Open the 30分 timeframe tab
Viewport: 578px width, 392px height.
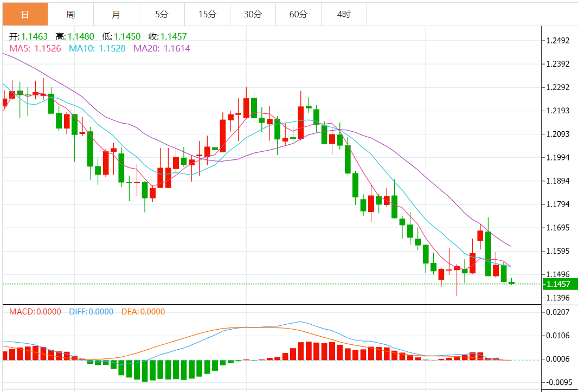253,15
